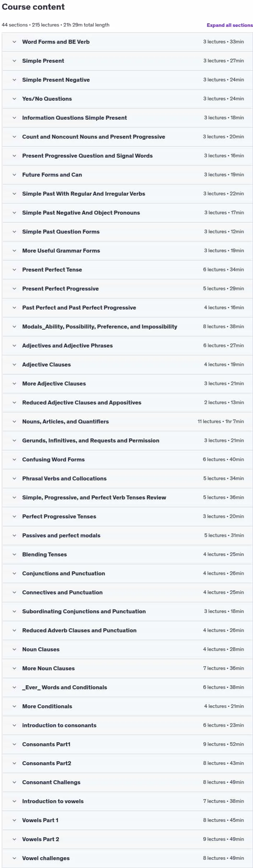
Task: Click chevron beside Yes/No Questions
Action: 14,99
